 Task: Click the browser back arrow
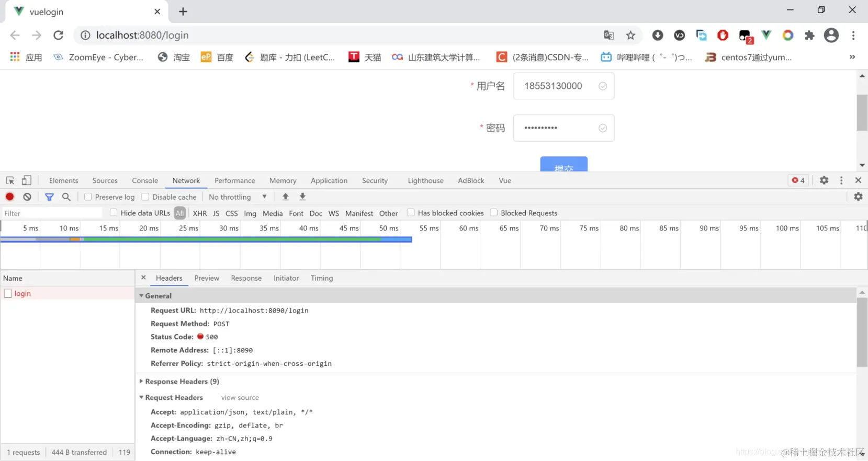point(15,35)
